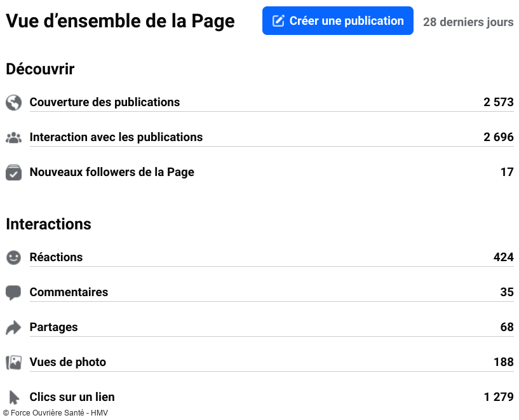Select the Commentaires metric row
Screen dimensions: 519x420
(69, 292)
